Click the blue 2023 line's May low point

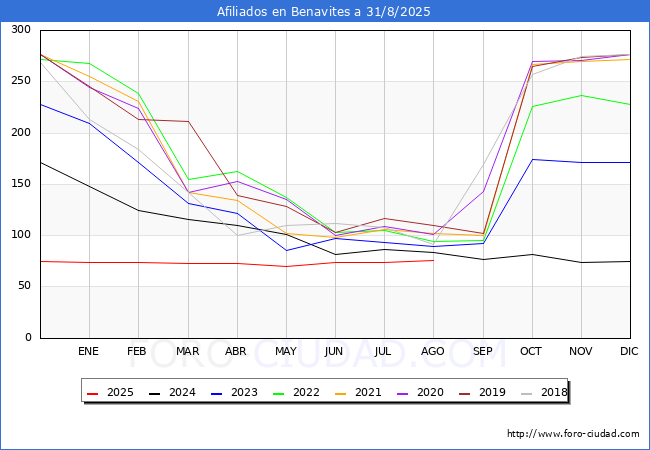tap(286, 250)
